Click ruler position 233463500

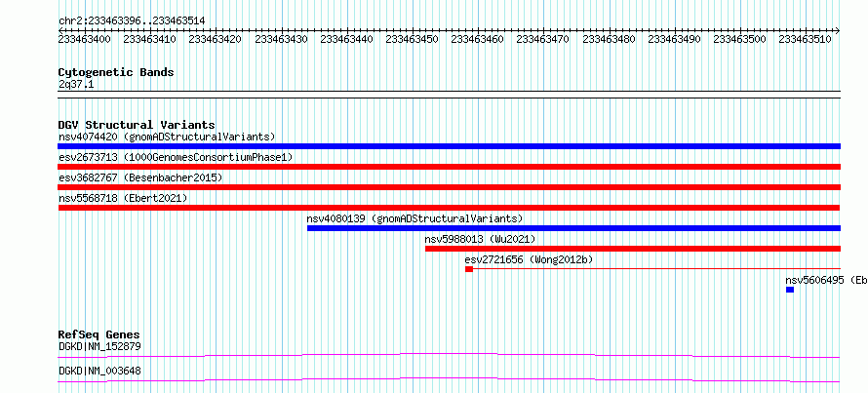pyautogui.click(x=739, y=39)
